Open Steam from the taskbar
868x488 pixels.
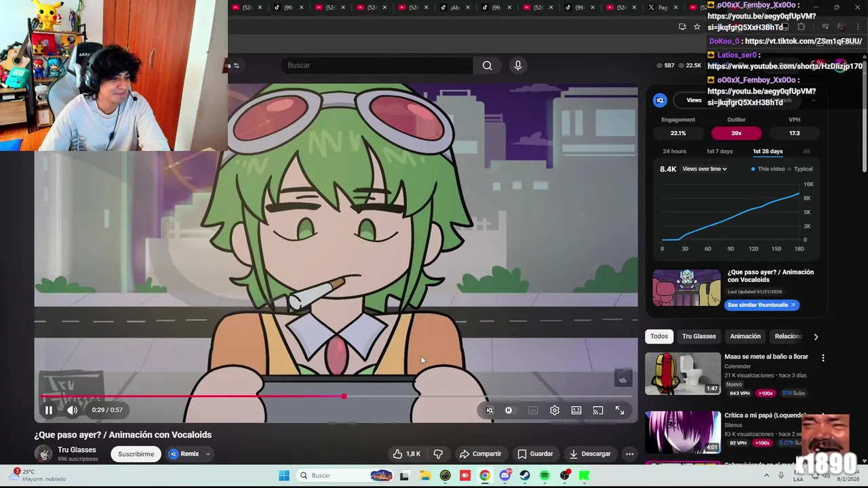525,475
